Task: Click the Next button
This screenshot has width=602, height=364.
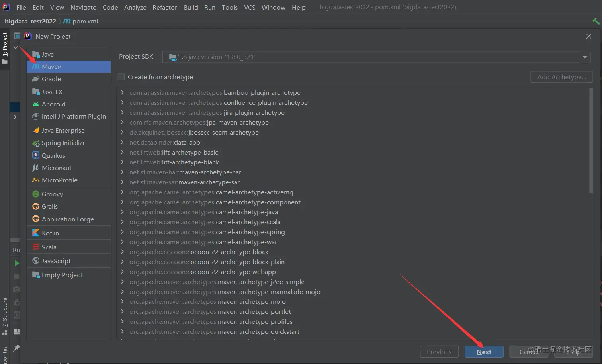Action: [484, 352]
